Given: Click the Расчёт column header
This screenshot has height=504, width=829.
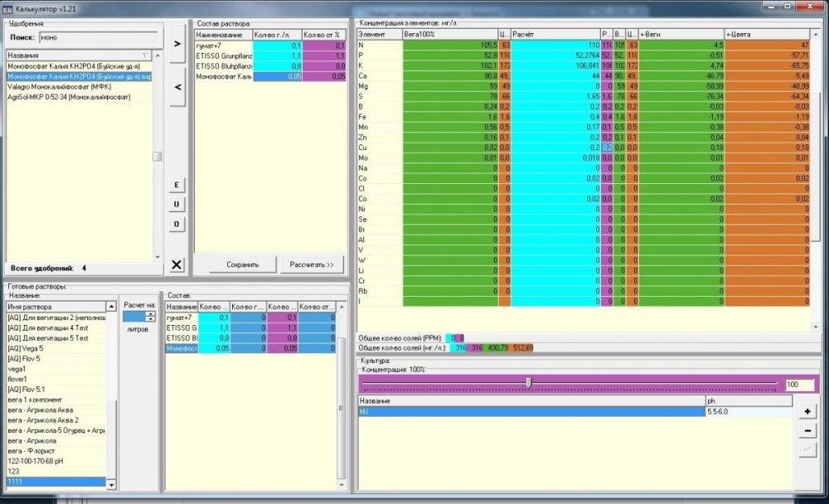Looking at the screenshot, I should tap(555, 34).
